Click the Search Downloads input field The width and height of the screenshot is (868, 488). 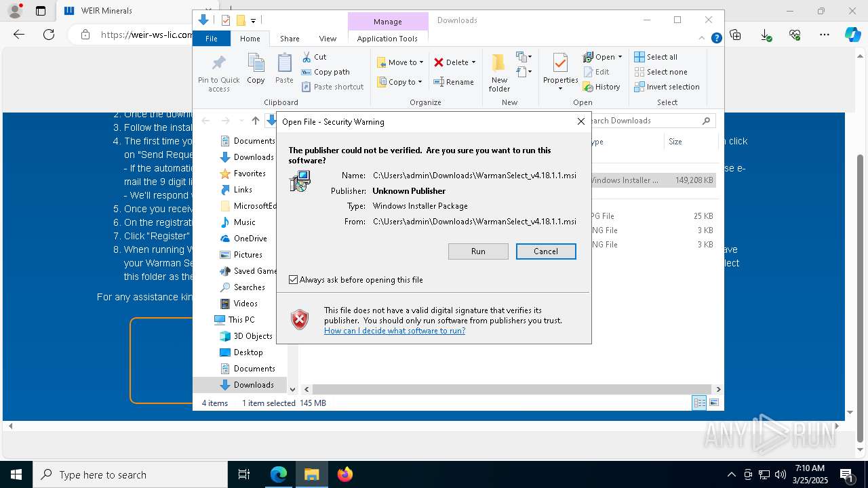[x=644, y=121]
